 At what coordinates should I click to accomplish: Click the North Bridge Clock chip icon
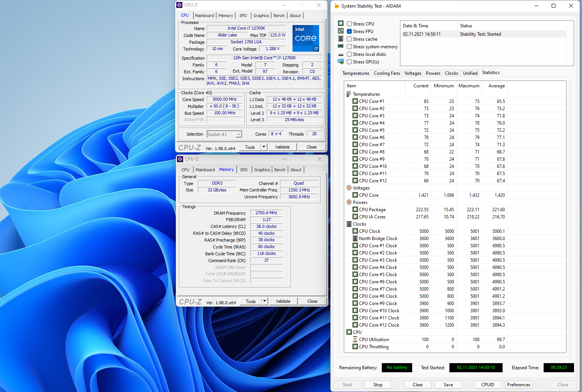click(x=355, y=239)
